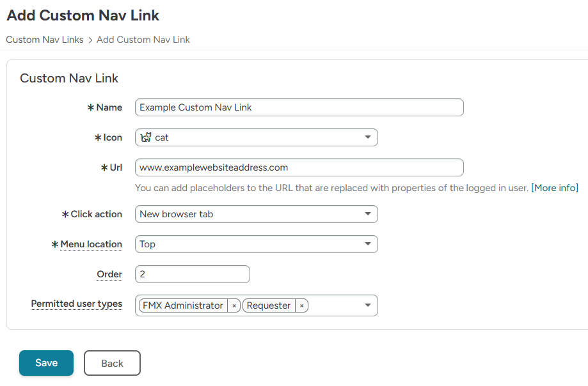Viewport: 588px width, 386px height.
Task: Open the Menu location dropdown
Action: 368,244
